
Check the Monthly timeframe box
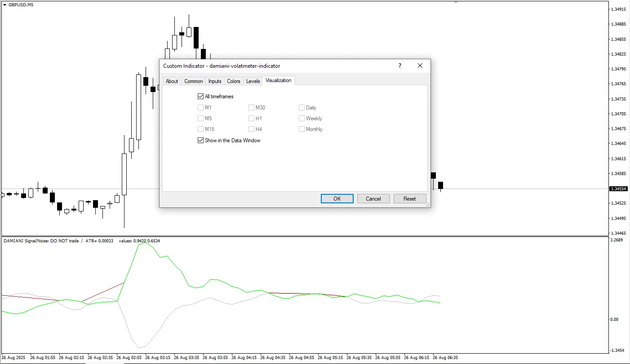coord(302,129)
